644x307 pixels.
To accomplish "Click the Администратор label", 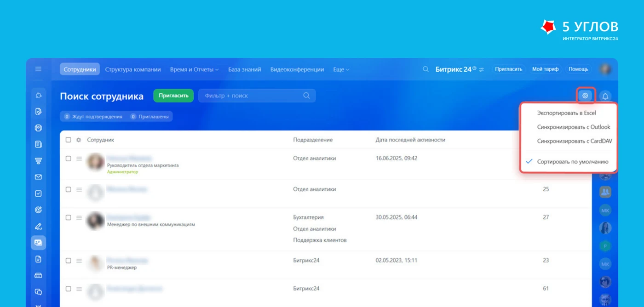I will 122,172.
